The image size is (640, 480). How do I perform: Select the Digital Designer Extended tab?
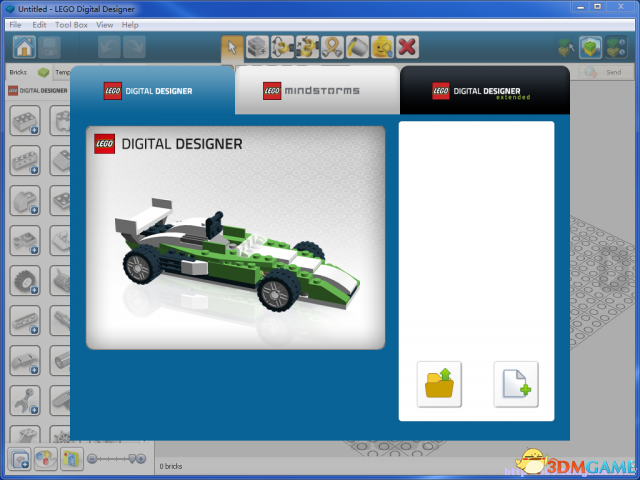tap(484, 91)
